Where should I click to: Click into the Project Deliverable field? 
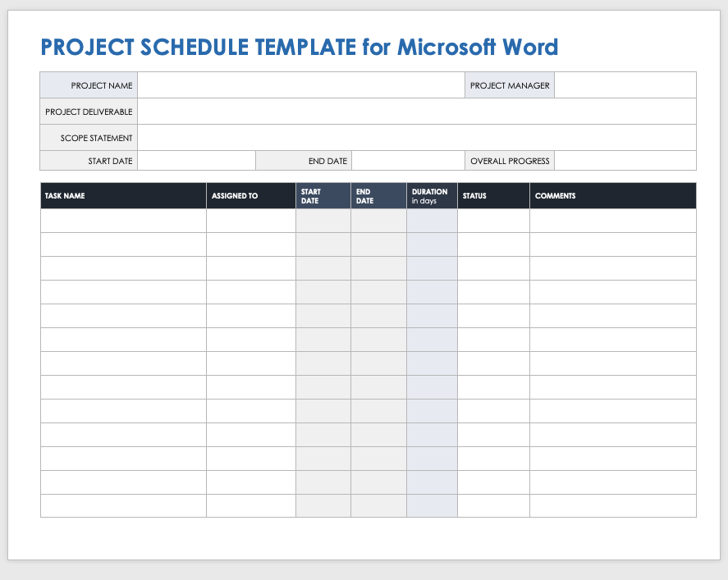(x=416, y=112)
